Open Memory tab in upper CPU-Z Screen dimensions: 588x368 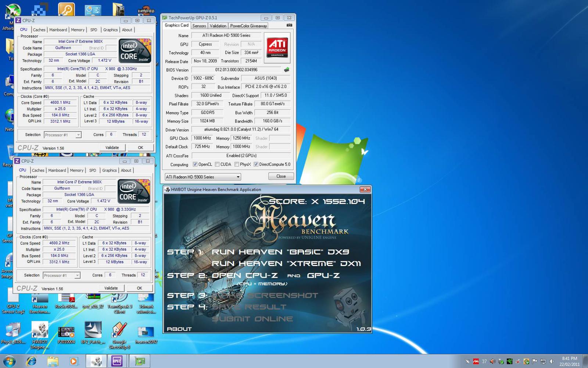(78, 30)
